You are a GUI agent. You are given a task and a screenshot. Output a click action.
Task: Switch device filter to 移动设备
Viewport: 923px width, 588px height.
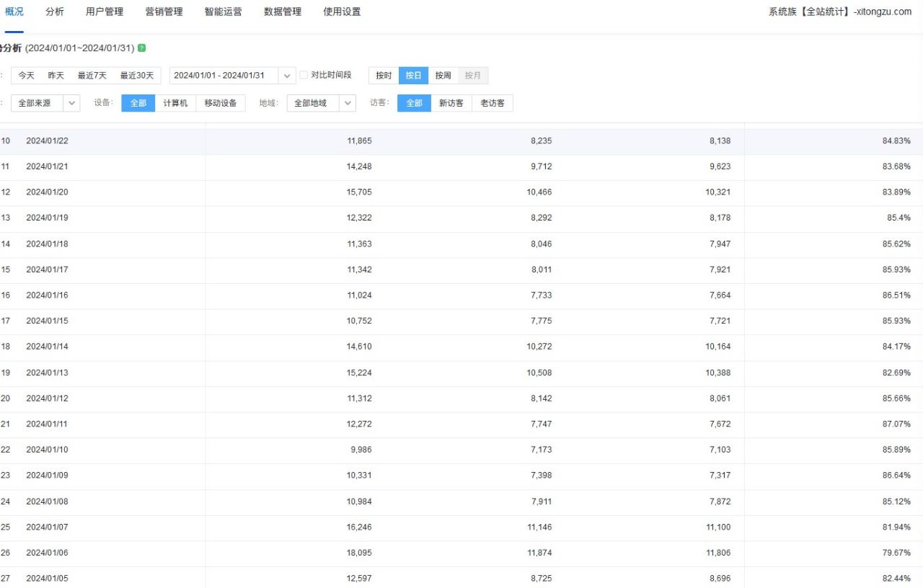pyautogui.click(x=220, y=103)
